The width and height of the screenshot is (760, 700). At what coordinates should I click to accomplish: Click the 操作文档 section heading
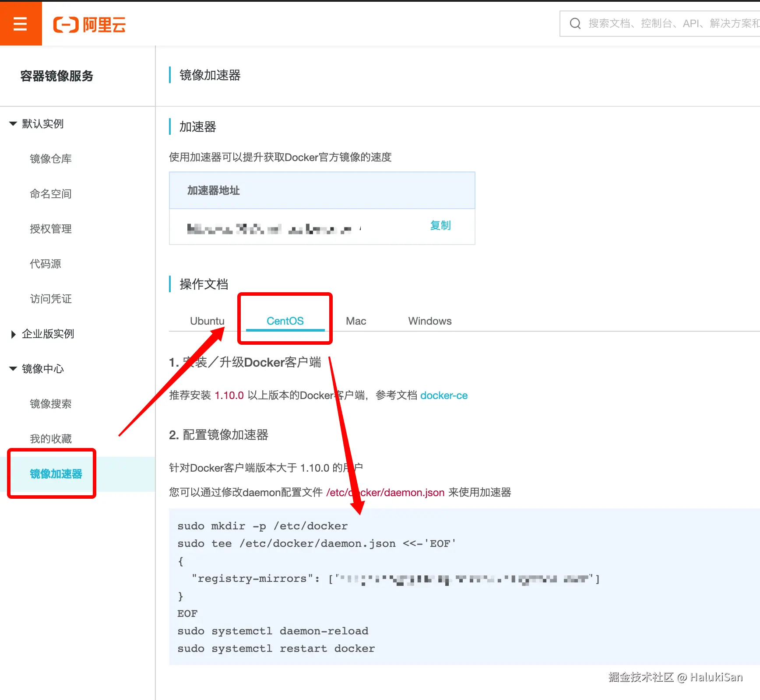coord(204,284)
